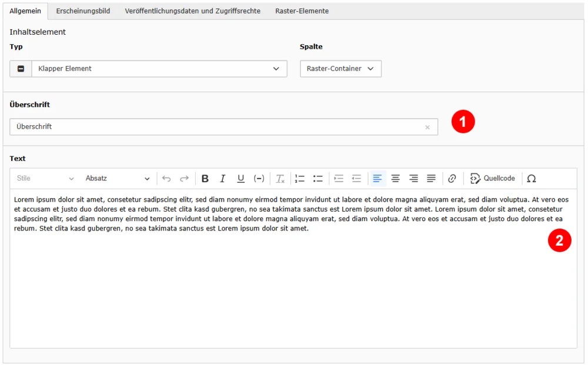Undo the last editor action

166,179
